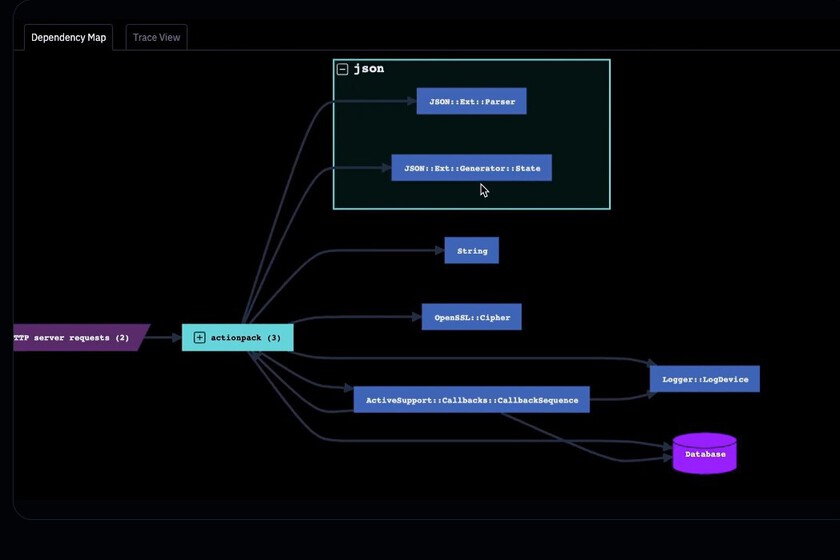The image size is (840, 560).
Task: Select the Dependency Map tab
Action: coord(68,38)
